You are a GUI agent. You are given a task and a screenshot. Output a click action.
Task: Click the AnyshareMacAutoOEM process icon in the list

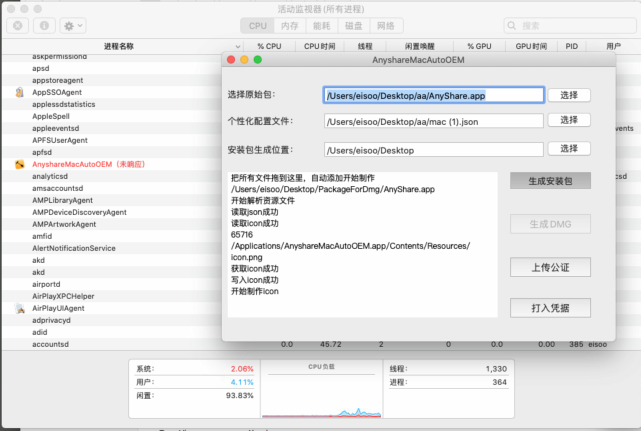tap(19, 164)
